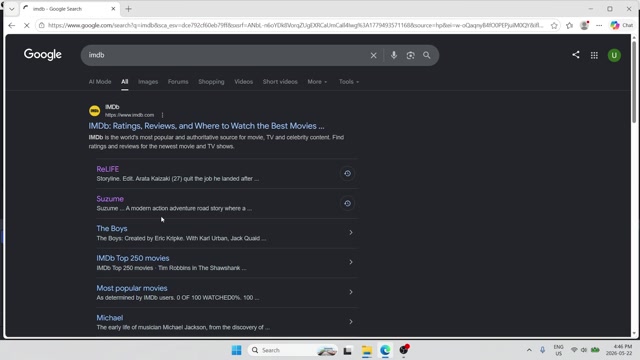Open the More search filters dropdown
The image size is (640, 360).
[x=317, y=82]
